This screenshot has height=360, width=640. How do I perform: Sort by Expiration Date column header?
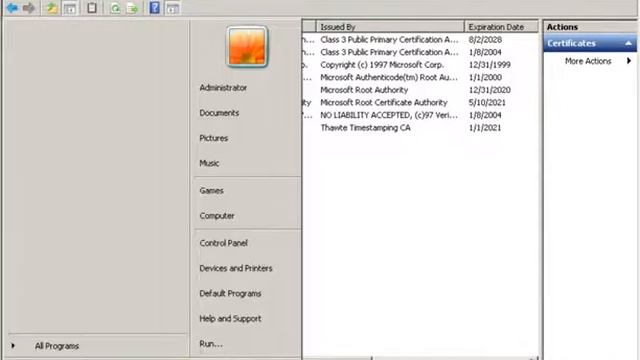point(502,27)
